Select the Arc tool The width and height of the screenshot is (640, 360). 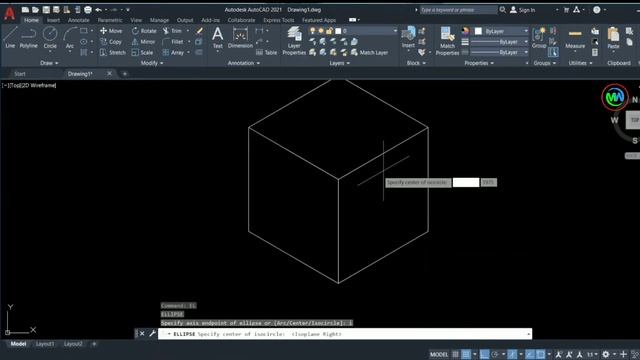click(x=70, y=38)
